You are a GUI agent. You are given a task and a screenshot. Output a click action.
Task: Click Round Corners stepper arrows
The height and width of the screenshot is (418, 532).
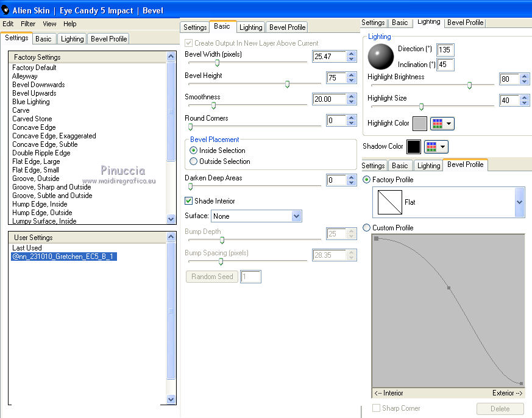[x=352, y=121]
